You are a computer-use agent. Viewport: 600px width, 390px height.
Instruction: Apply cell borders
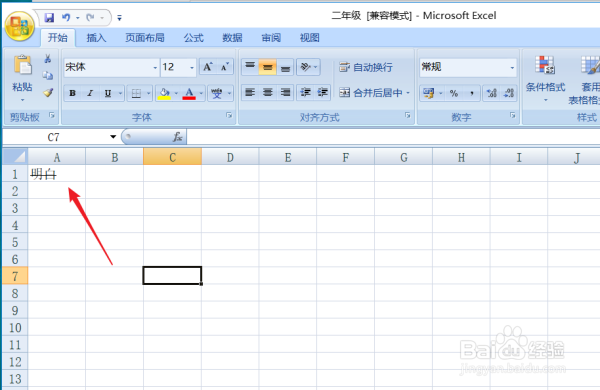[x=136, y=93]
